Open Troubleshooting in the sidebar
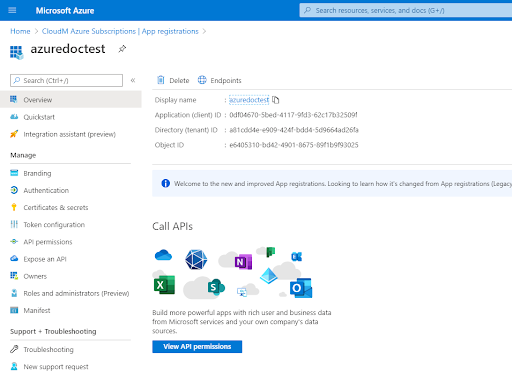Viewport: 512px width, 381px height. click(x=48, y=349)
